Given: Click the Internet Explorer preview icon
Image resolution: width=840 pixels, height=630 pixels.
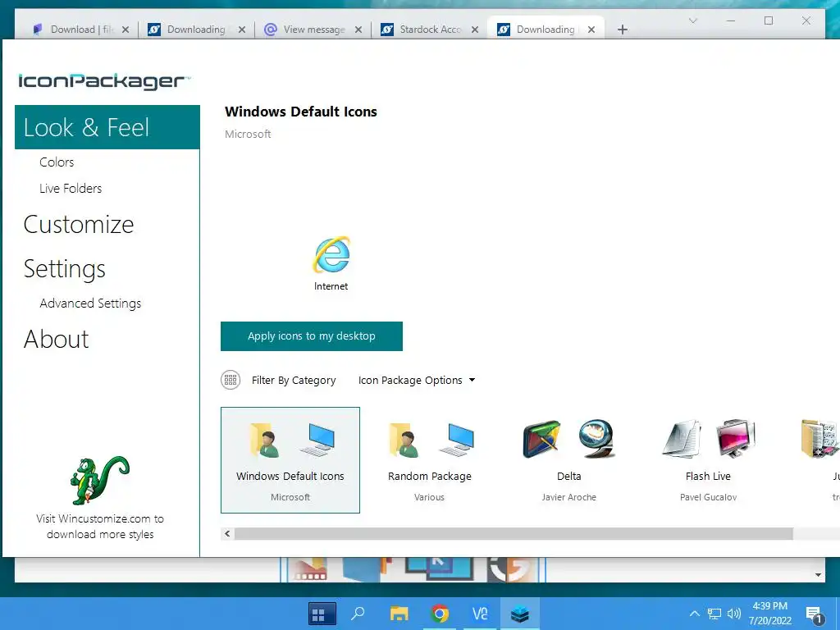Looking at the screenshot, I should coord(331,254).
